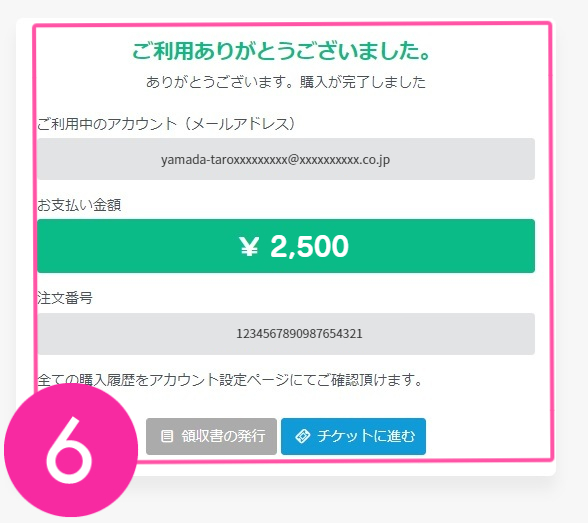Click the チケットに進む button

click(x=353, y=436)
